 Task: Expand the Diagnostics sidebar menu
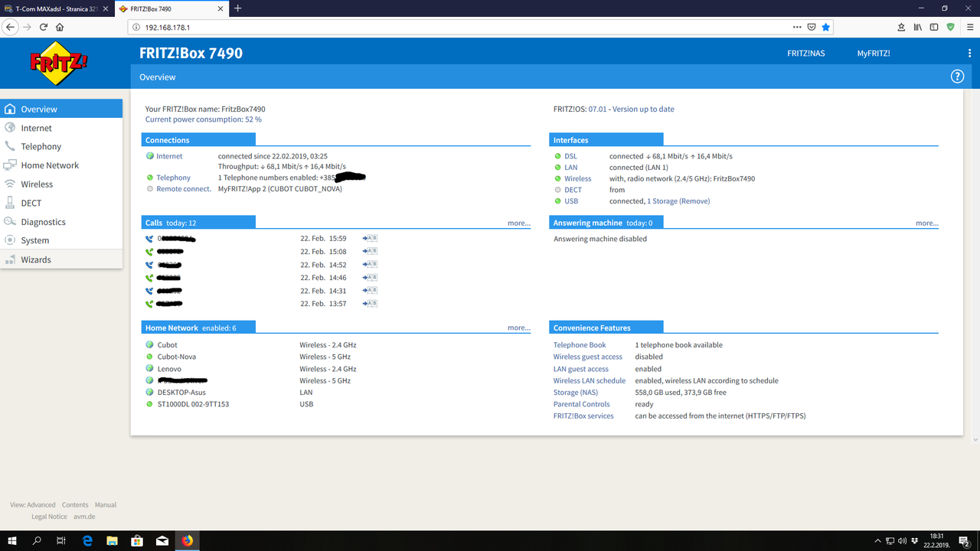pos(61,221)
